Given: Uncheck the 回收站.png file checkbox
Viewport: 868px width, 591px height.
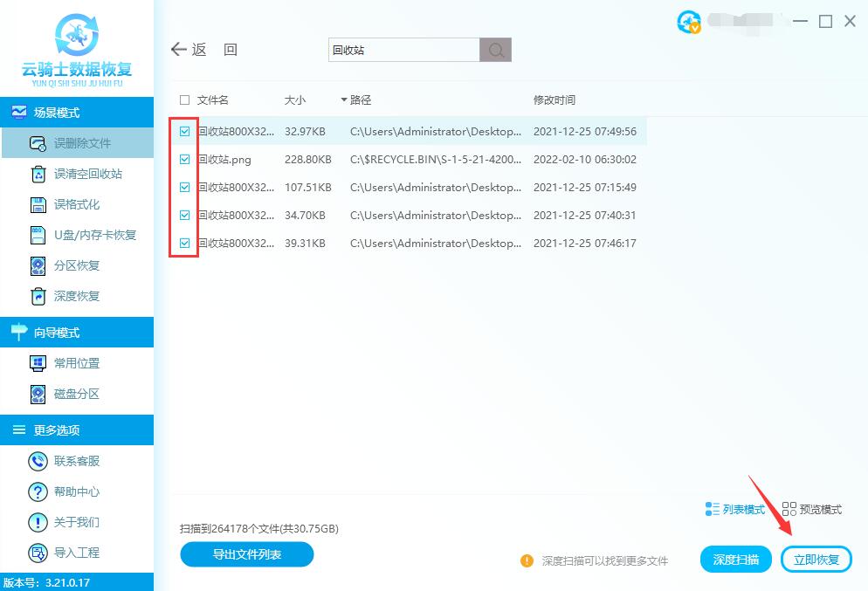Looking at the screenshot, I should pos(184,160).
